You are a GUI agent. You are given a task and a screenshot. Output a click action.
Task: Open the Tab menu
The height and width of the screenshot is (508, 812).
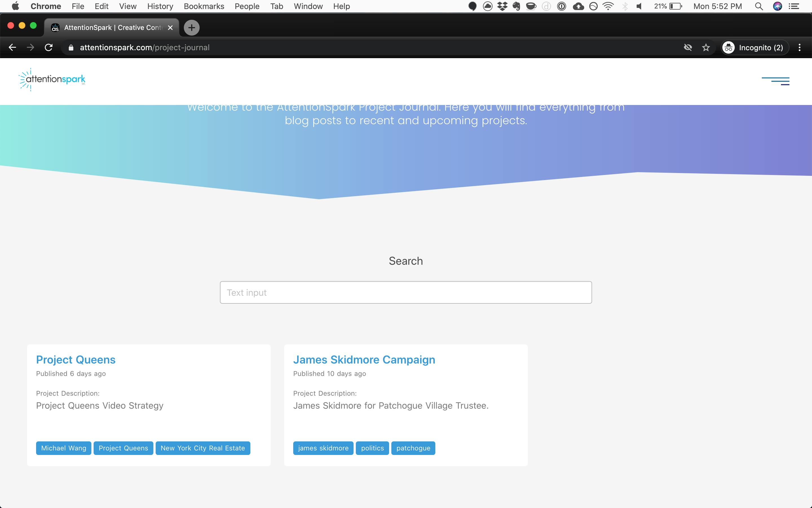point(277,6)
